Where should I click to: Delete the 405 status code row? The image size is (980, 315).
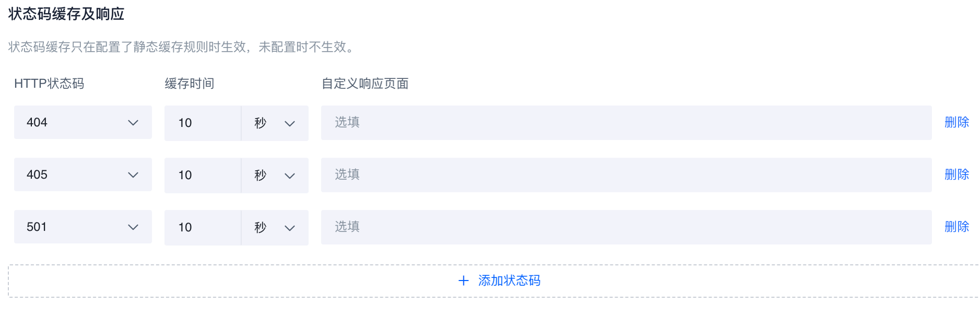(956, 174)
